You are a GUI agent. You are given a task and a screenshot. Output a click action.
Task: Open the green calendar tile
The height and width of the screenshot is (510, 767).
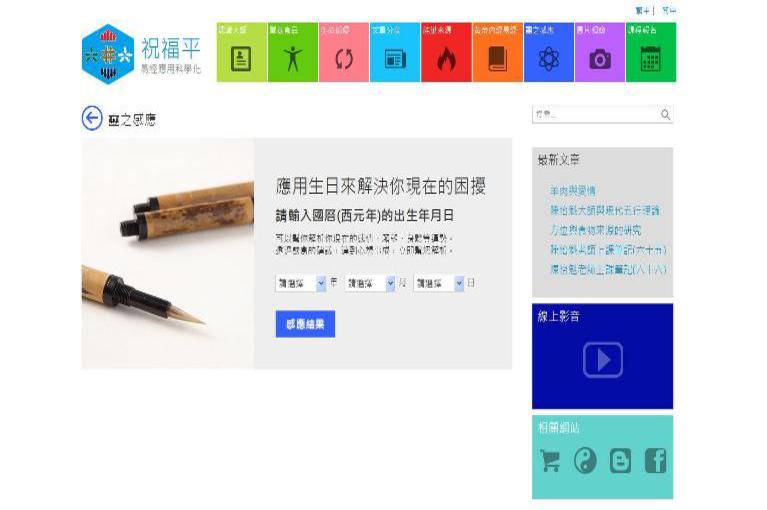coord(651,52)
